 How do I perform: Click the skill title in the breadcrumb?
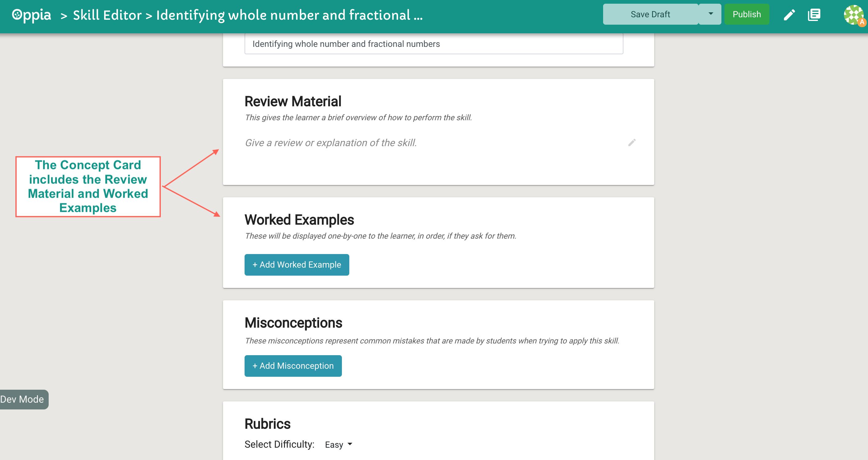tap(289, 15)
